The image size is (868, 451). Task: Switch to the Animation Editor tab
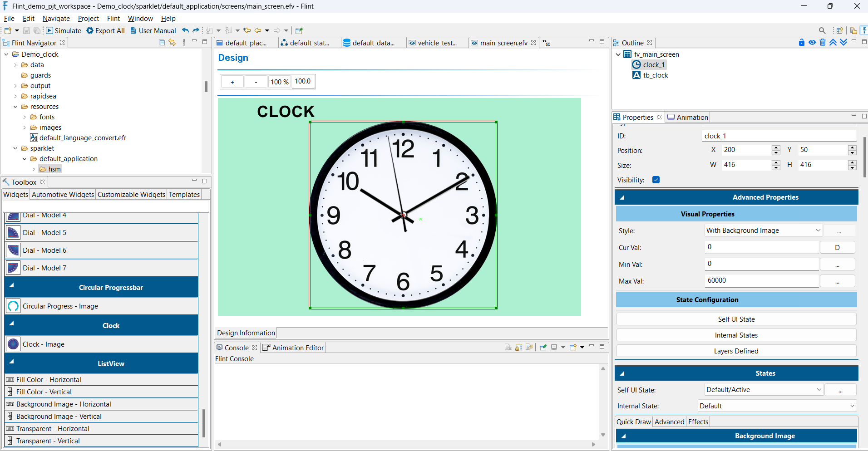296,348
